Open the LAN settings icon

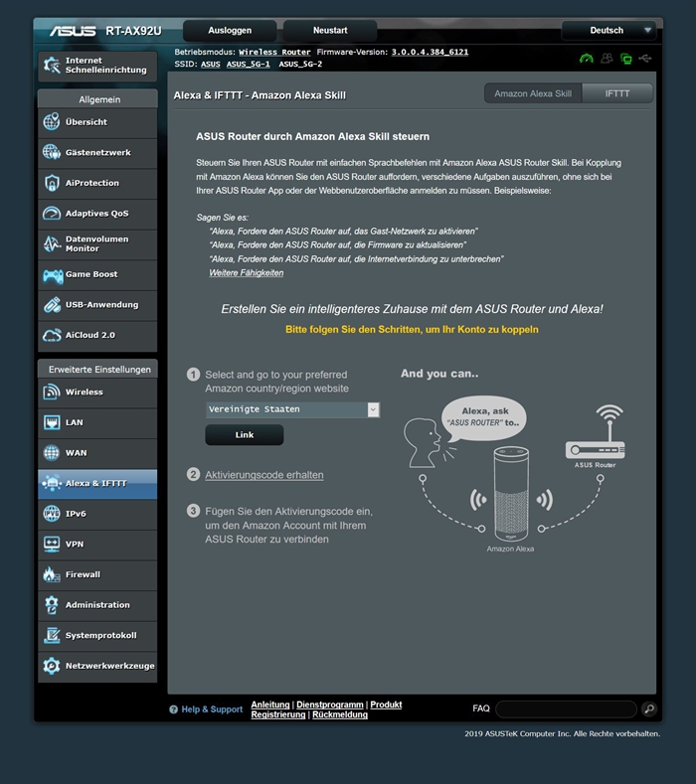tap(52, 422)
